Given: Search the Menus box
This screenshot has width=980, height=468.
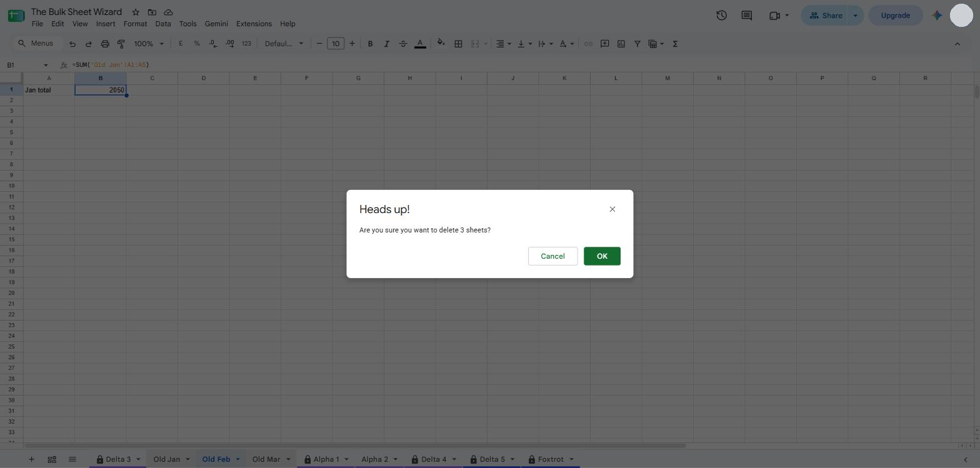Looking at the screenshot, I should [36, 44].
